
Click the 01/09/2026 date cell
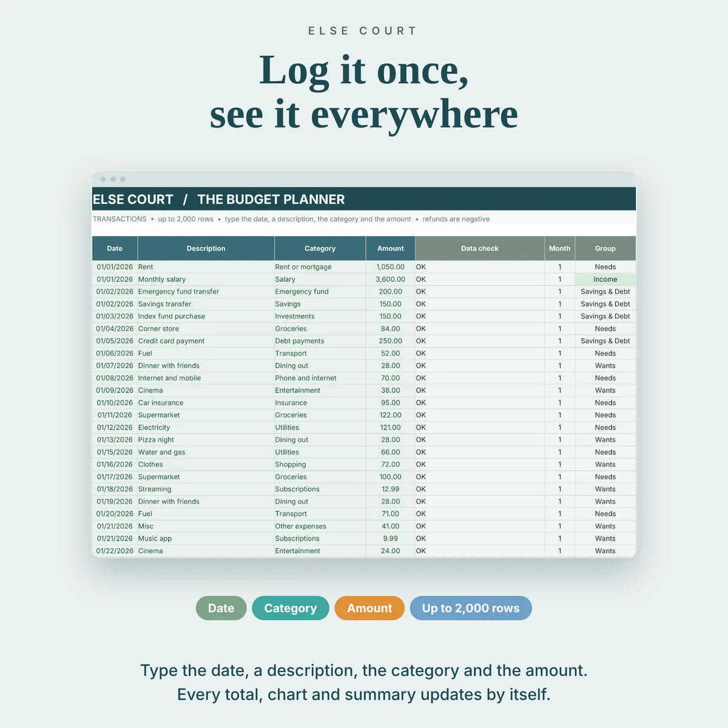coord(115,390)
